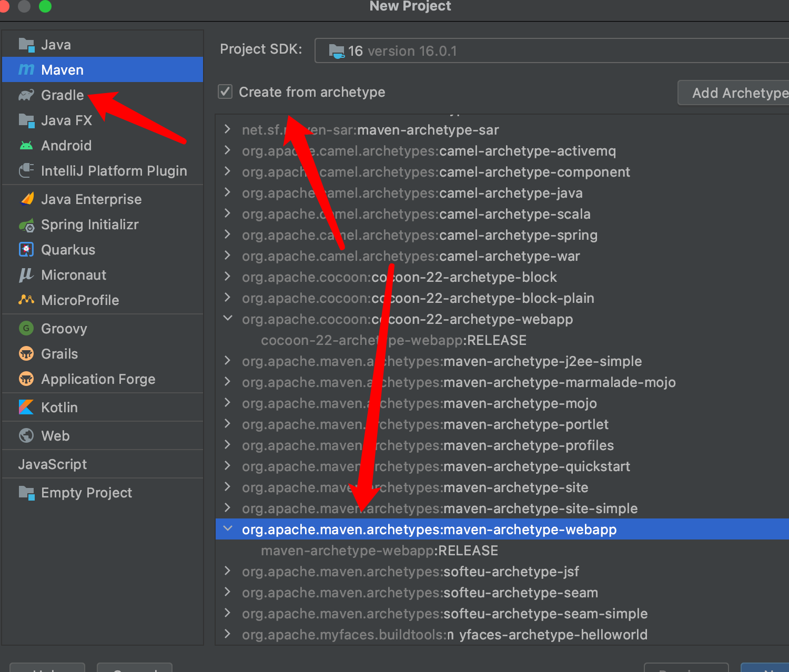Select the Quarkus framework icon
The height and width of the screenshot is (672, 789).
pyautogui.click(x=26, y=249)
